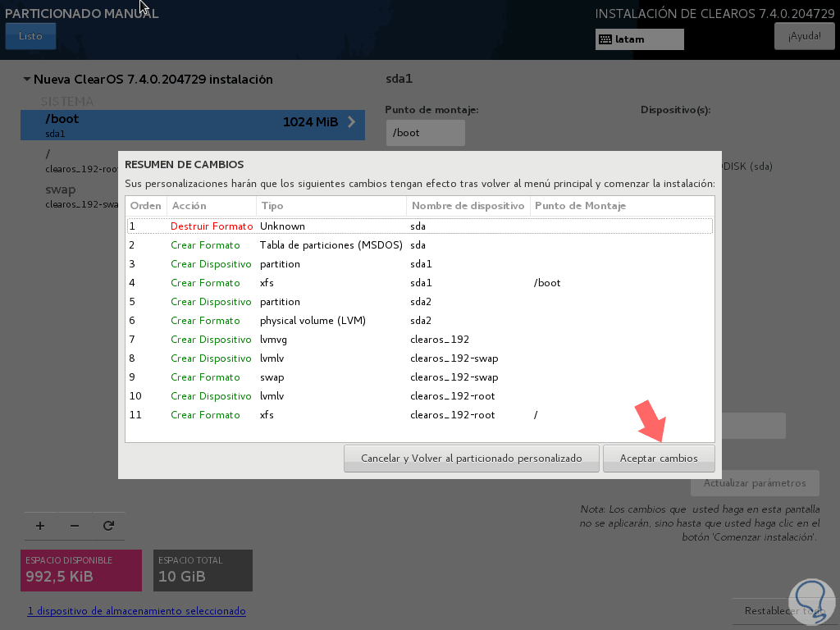Select row 4 xfs sda1 /boot
840x630 pixels.
[419, 283]
